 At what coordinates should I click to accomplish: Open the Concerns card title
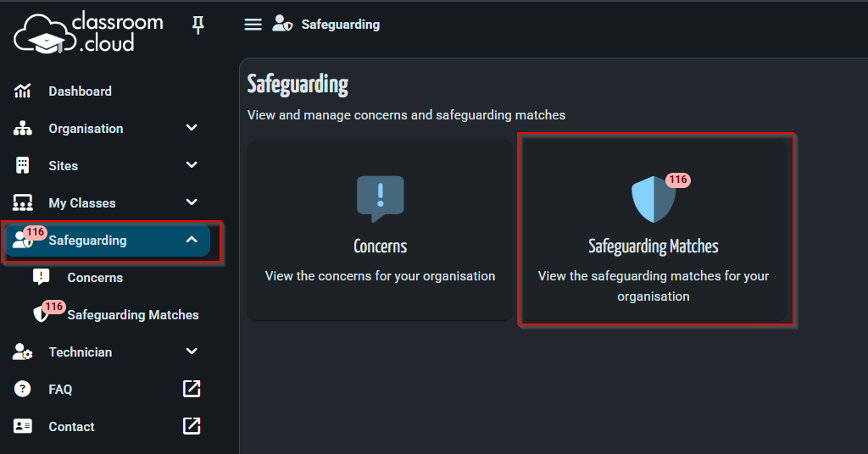[x=381, y=246]
